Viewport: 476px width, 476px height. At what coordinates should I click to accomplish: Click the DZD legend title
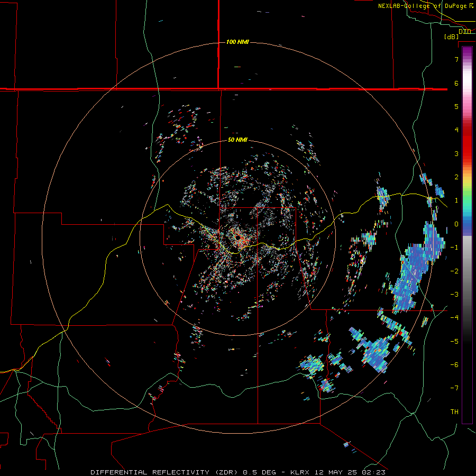pyautogui.click(x=464, y=32)
